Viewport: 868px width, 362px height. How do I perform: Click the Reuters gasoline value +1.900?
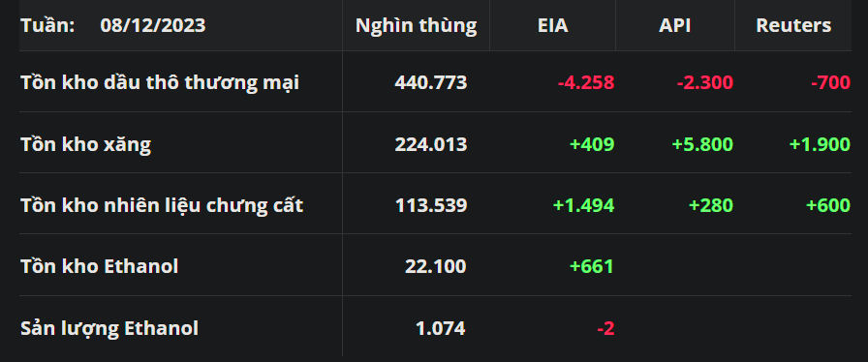(820, 144)
